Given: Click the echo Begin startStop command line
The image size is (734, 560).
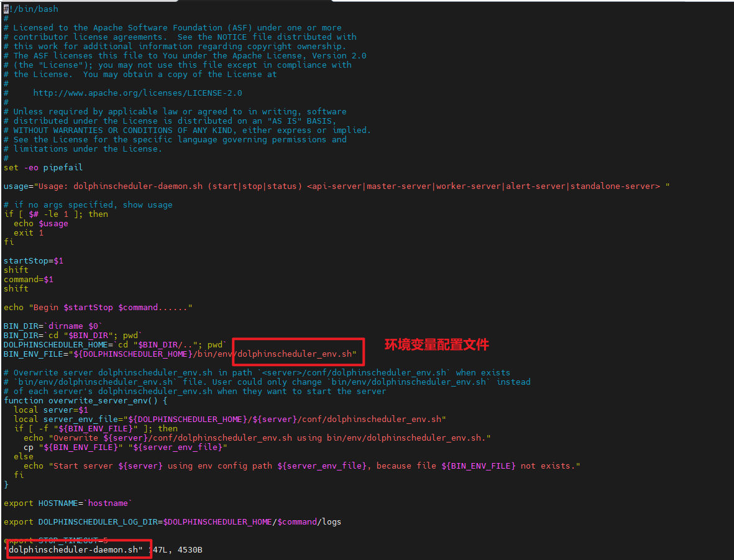Looking at the screenshot, I should point(99,307).
